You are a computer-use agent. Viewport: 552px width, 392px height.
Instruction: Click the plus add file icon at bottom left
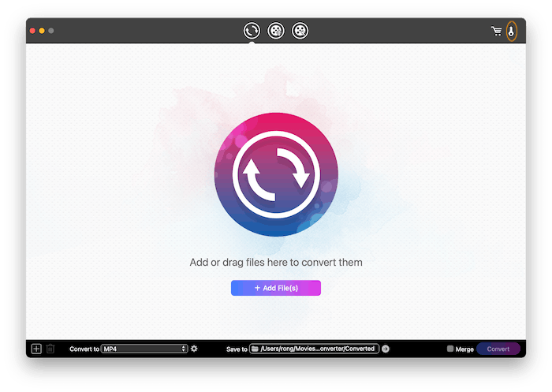point(36,349)
